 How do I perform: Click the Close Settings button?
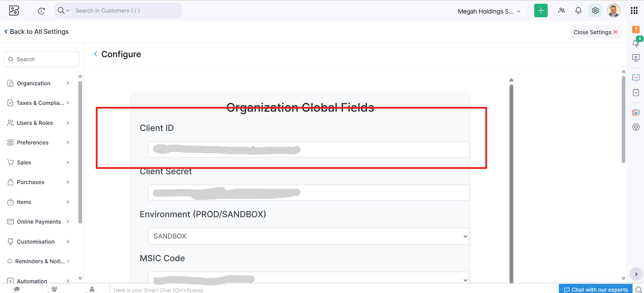click(596, 32)
